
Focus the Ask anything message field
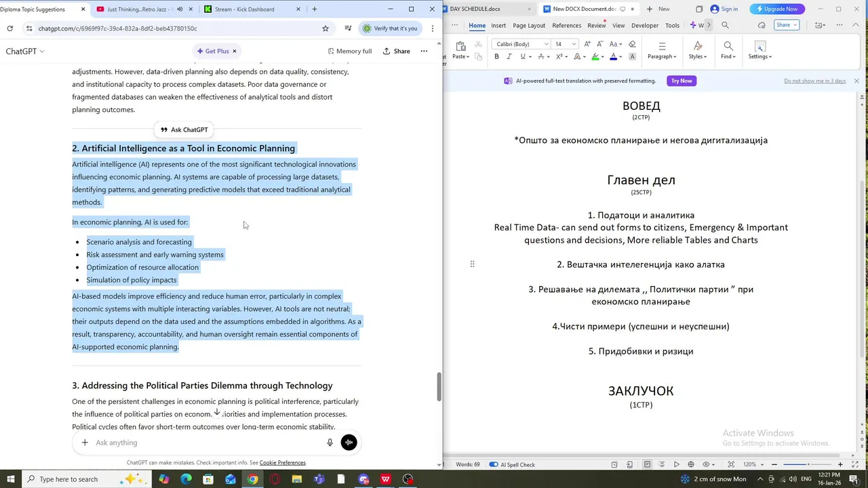tap(207, 443)
